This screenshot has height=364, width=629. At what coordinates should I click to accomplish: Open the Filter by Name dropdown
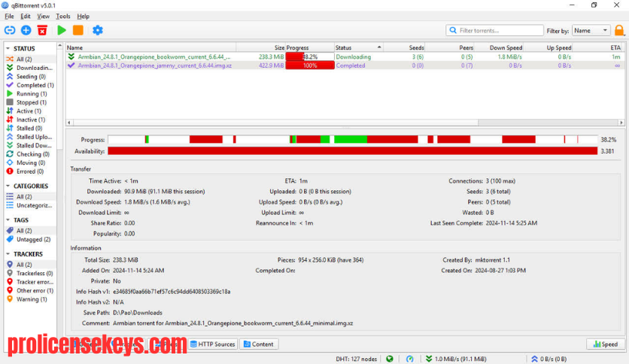click(x=591, y=31)
